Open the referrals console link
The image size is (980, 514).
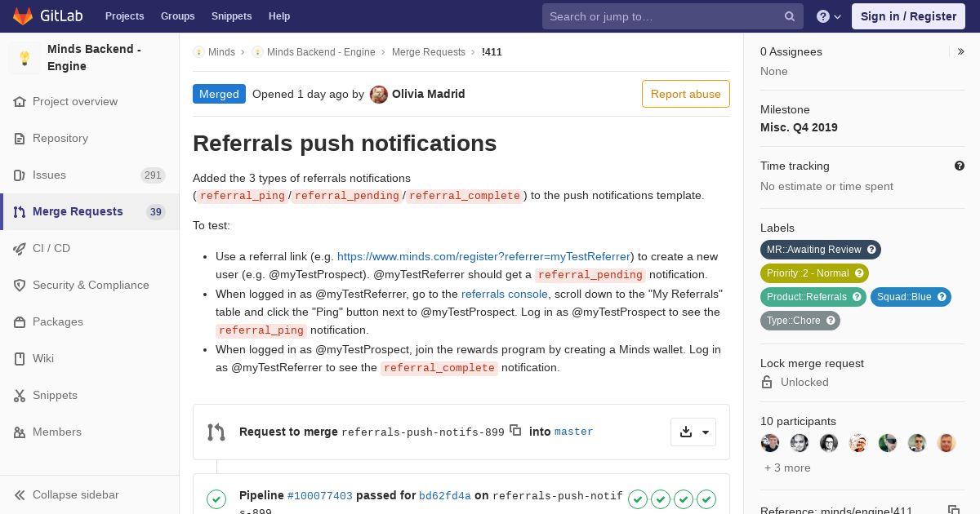(x=505, y=294)
